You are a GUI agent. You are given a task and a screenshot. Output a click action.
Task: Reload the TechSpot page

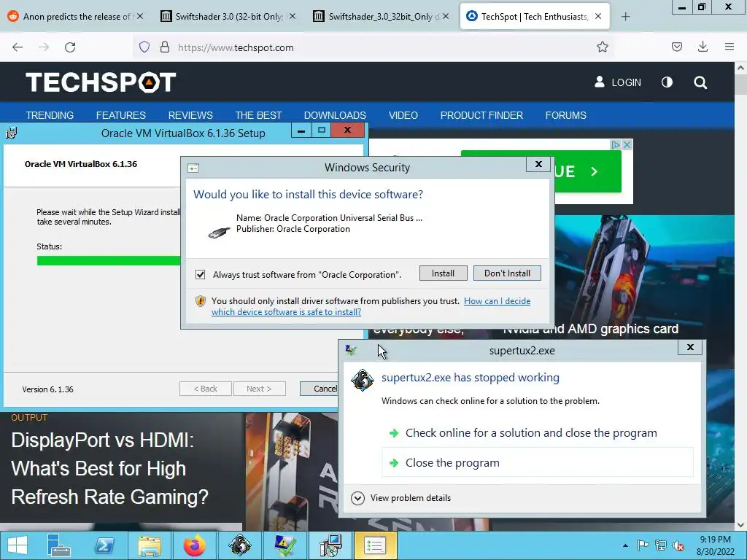pos(70,47)
